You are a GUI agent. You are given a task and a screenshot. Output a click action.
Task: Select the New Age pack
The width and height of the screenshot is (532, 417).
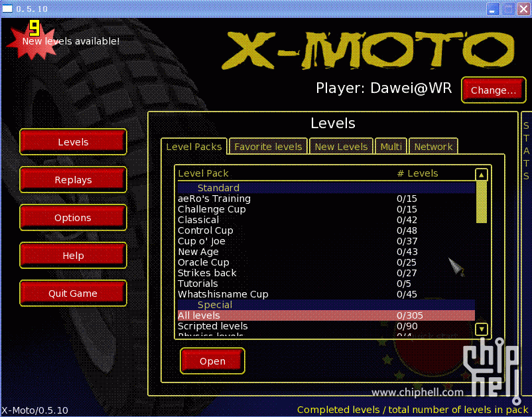326,252
